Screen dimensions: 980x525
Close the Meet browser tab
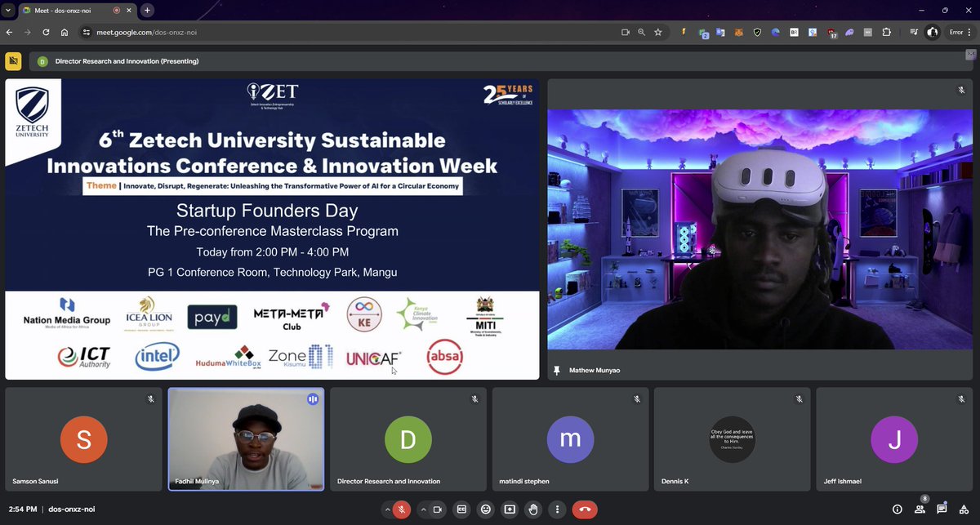click(131, 11)
